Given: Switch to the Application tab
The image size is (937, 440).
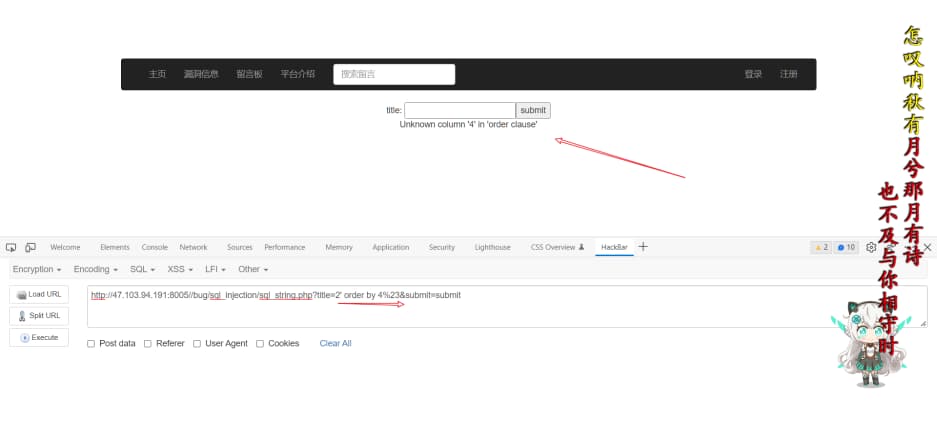Looking at the screenshot, I should 391,248.
